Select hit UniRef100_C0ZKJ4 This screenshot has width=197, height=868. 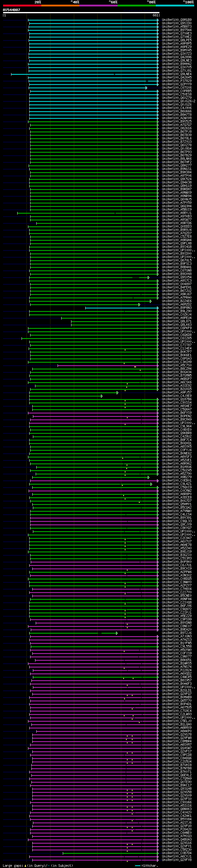coord(177,315)
